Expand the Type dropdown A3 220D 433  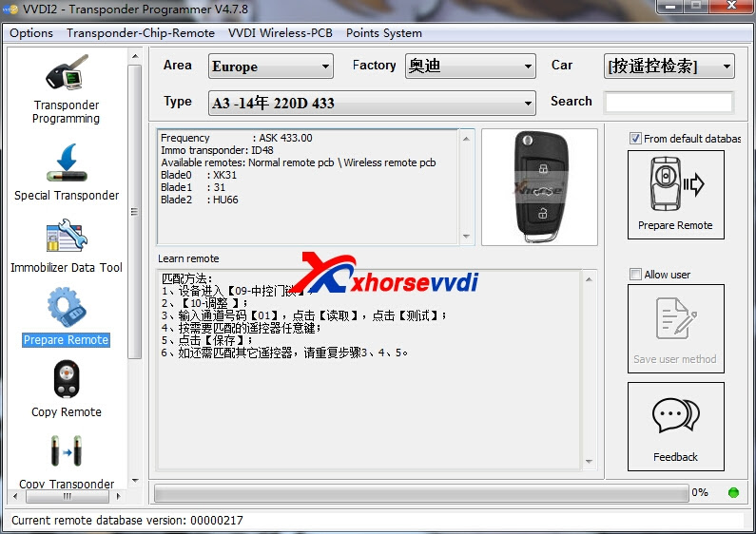[x=372, y=103]
